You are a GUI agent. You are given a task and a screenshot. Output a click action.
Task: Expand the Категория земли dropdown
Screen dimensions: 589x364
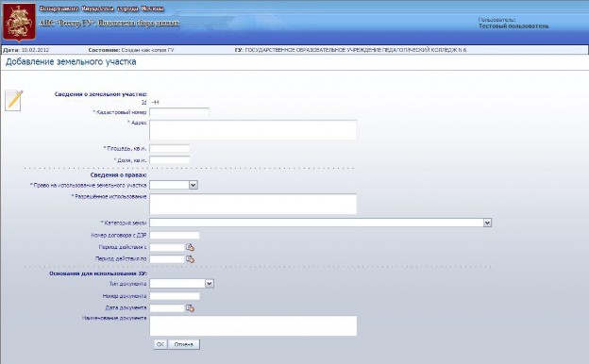point(487,223)
